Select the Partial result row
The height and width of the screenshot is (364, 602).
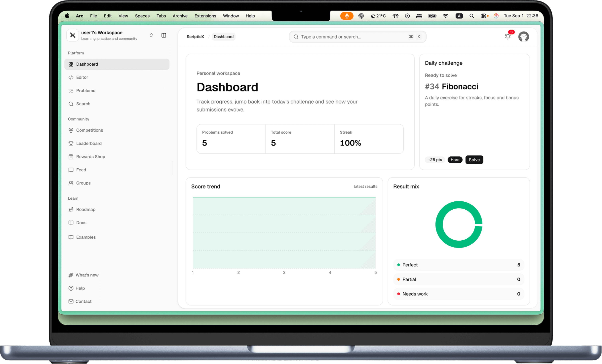pyautogui.click(x=459, y=279)
